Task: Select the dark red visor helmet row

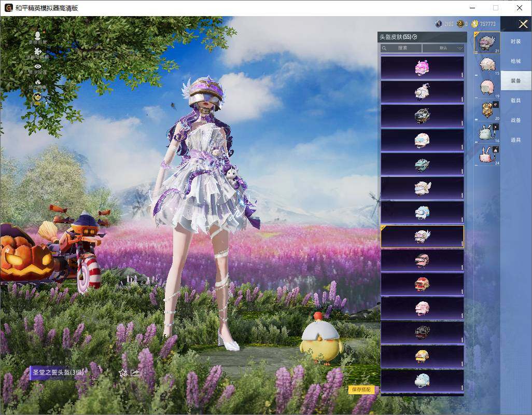Action: [x=422, y=260]
